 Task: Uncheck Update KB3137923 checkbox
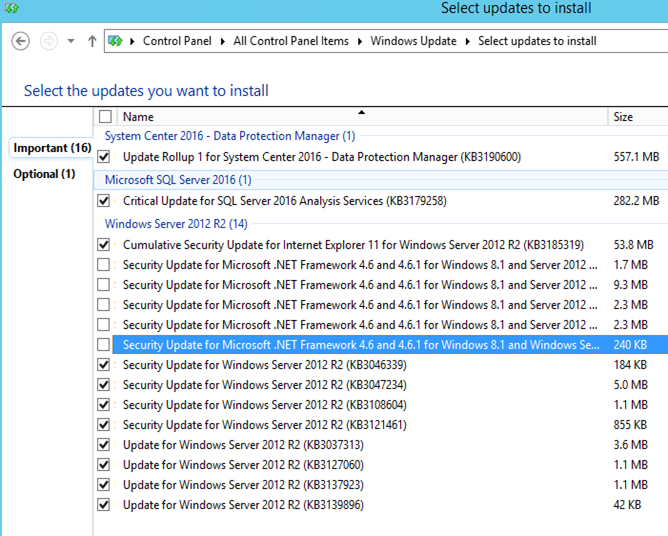(x=104, y=485)
